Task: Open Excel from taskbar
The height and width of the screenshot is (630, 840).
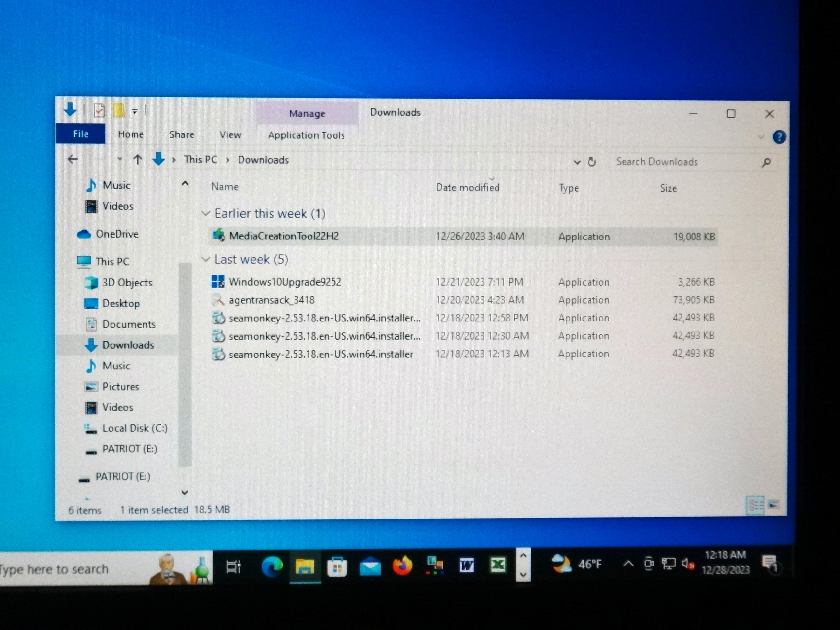Action: click(x=498, y=565)
